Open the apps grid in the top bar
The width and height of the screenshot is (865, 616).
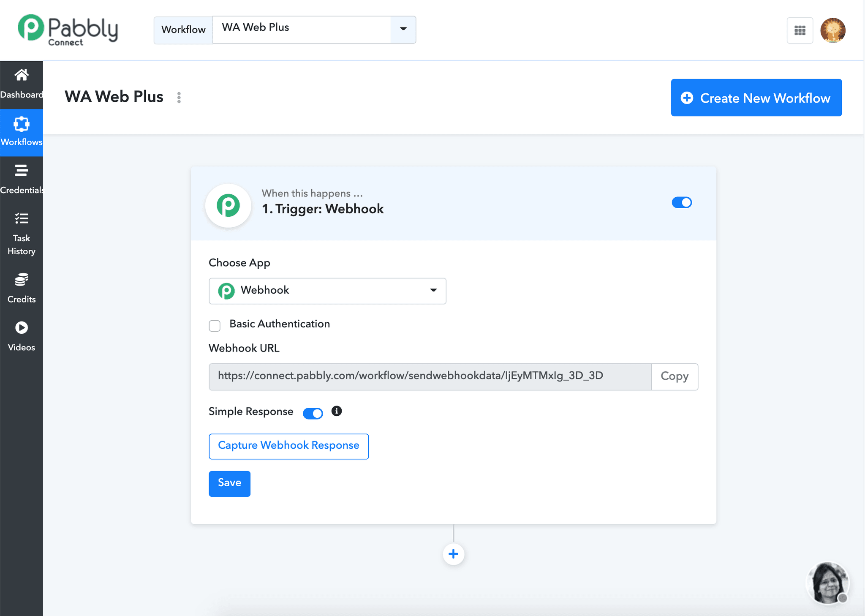coord(800,30)
